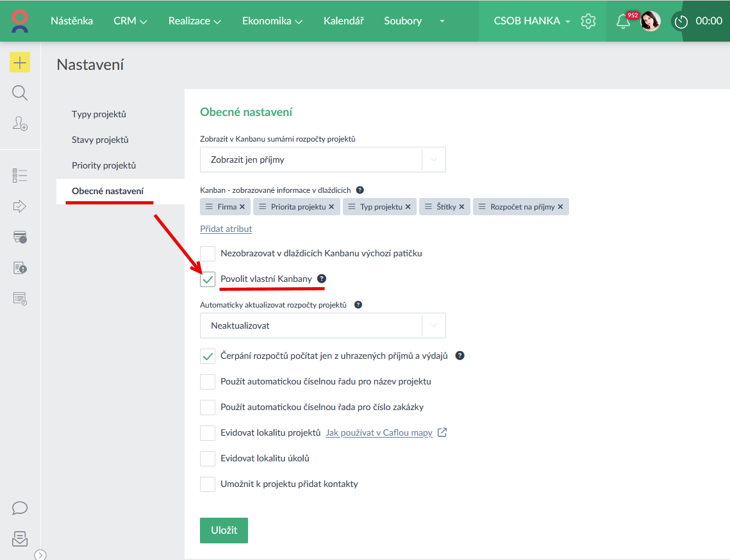Toggle Povolit vlastní Kanbany checkbox
The height and width of the screenshot is (560, 730).
[x=208, y=279]
